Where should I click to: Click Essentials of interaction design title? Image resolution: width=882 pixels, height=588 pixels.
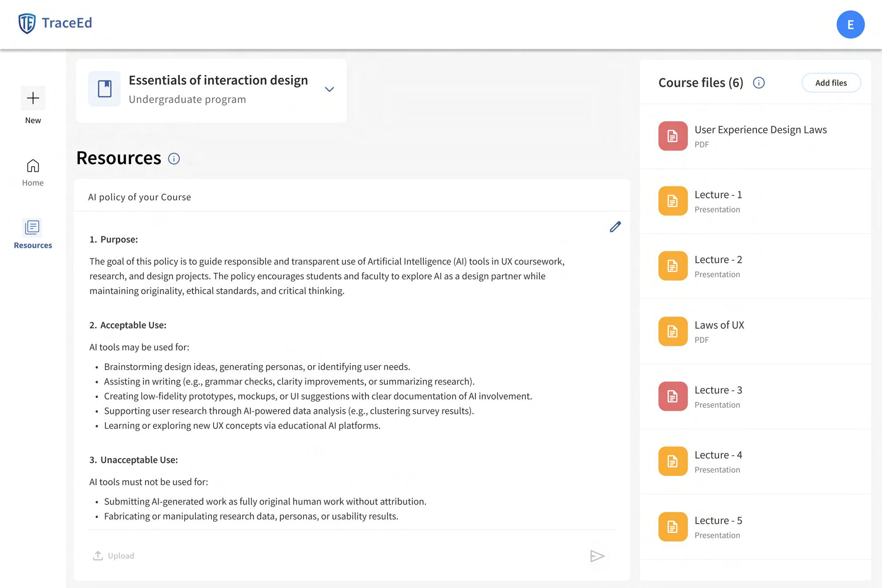(x=218, y=80)
